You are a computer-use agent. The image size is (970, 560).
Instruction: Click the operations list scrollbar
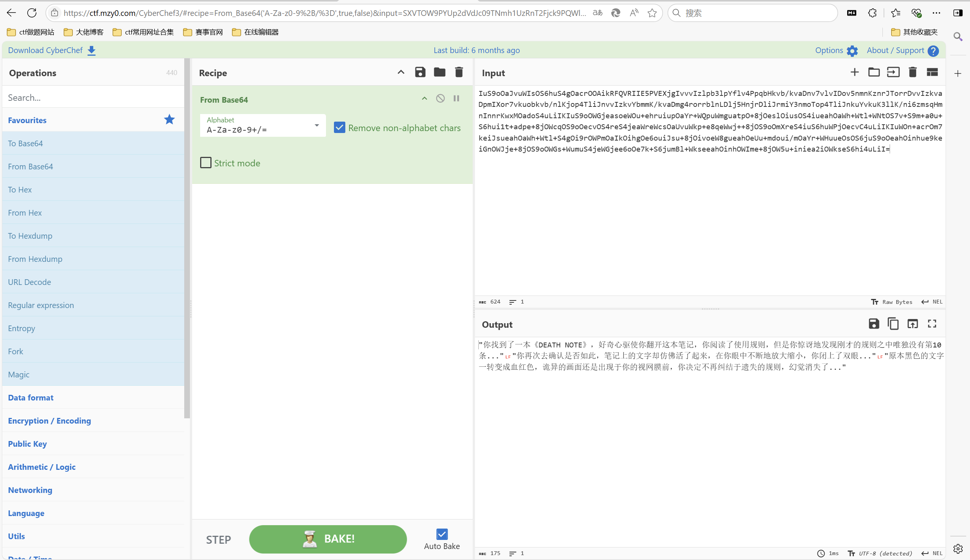click(x=187, y=238)
